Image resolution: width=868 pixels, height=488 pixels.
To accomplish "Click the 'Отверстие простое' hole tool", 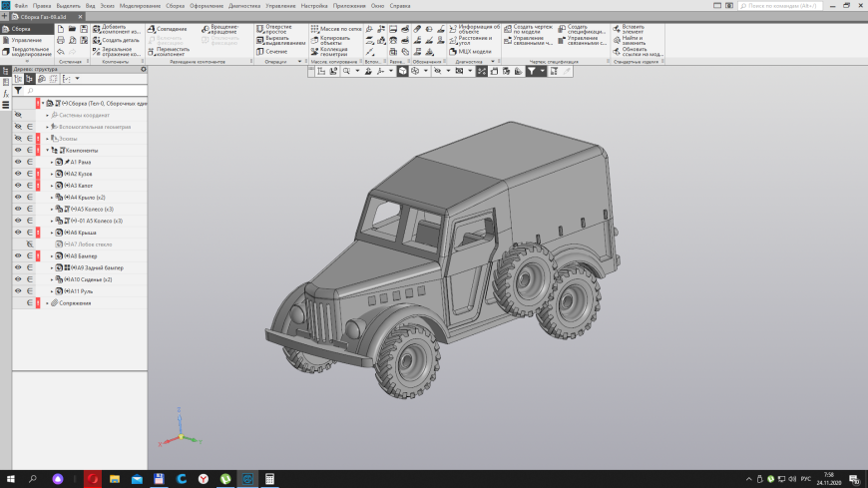I will click(x=260, y=29).
